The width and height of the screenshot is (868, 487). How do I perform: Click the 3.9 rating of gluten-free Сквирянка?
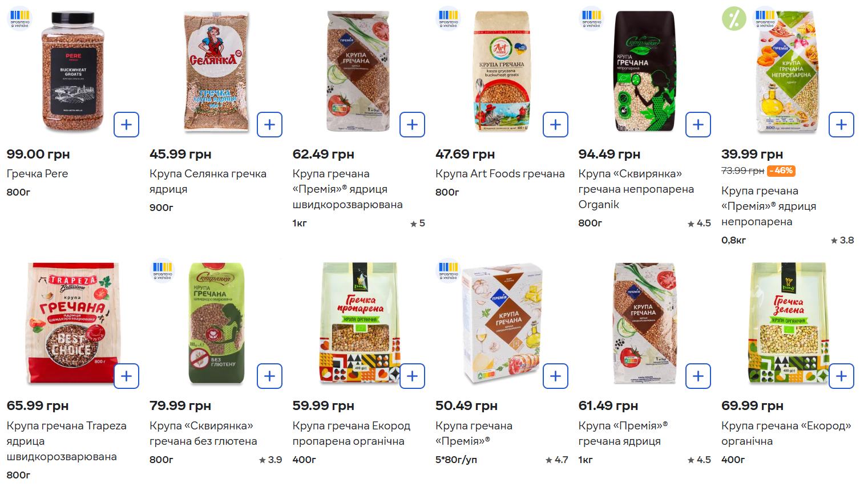point(271,460)
